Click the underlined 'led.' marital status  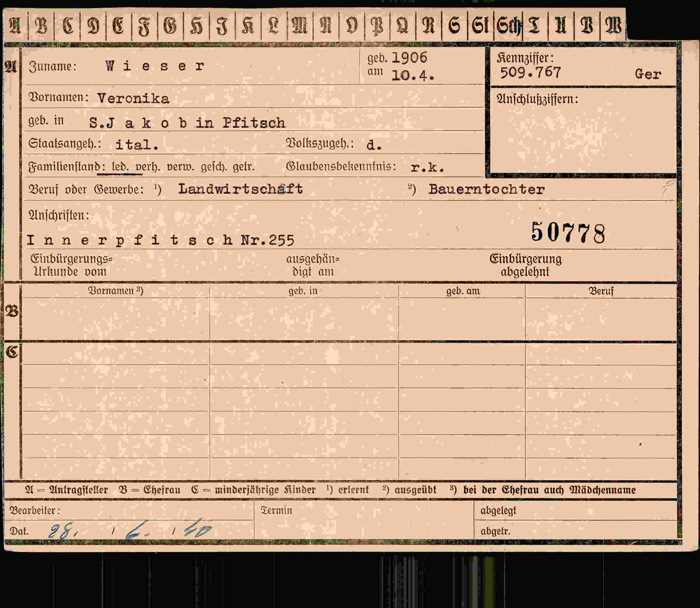pyautogui.click(x=120, y=167)
